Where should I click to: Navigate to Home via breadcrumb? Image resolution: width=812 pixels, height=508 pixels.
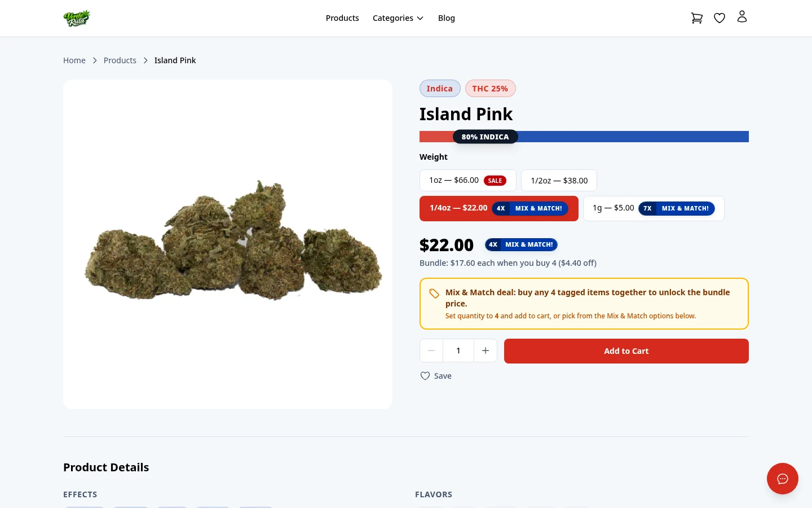(74, 60)
